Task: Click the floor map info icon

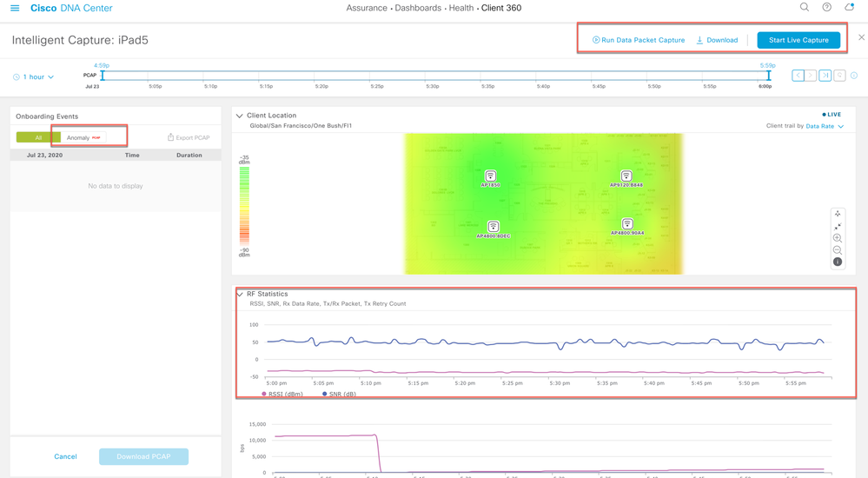Action: click(x=838, y=262)
